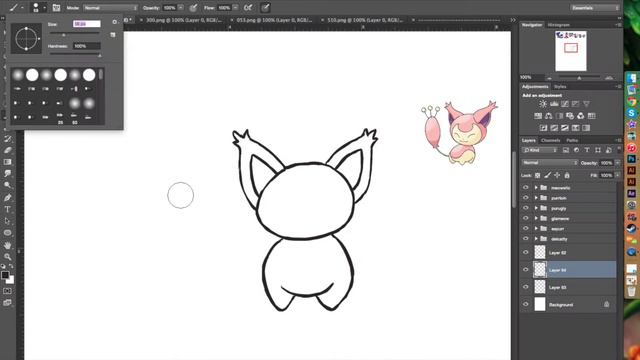Add a Channel Mixer adjustment
Image resolution: width=640 pixels, height=360 pixels.
coord(580,116)
